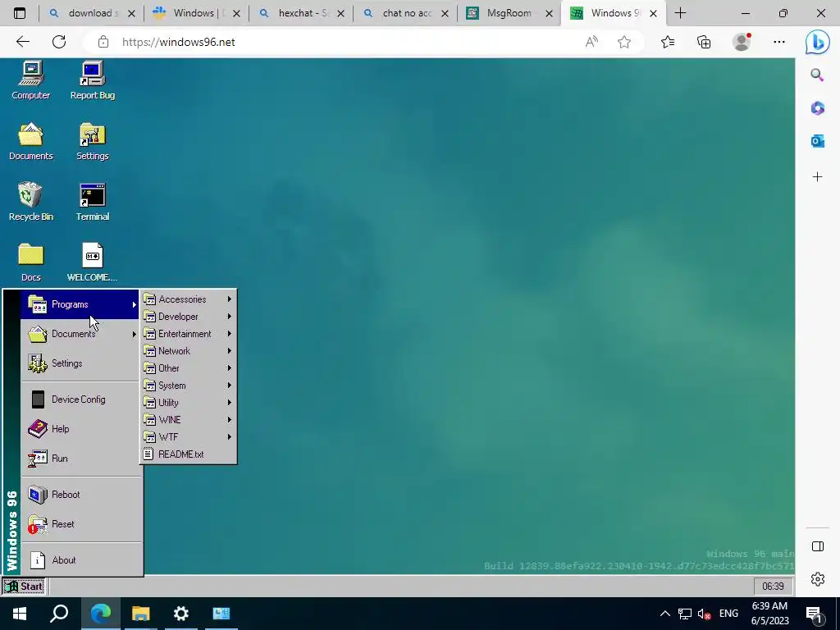Open the Settings desktop shortcut
Screen dimensions: 840x630
coord(92,141)
